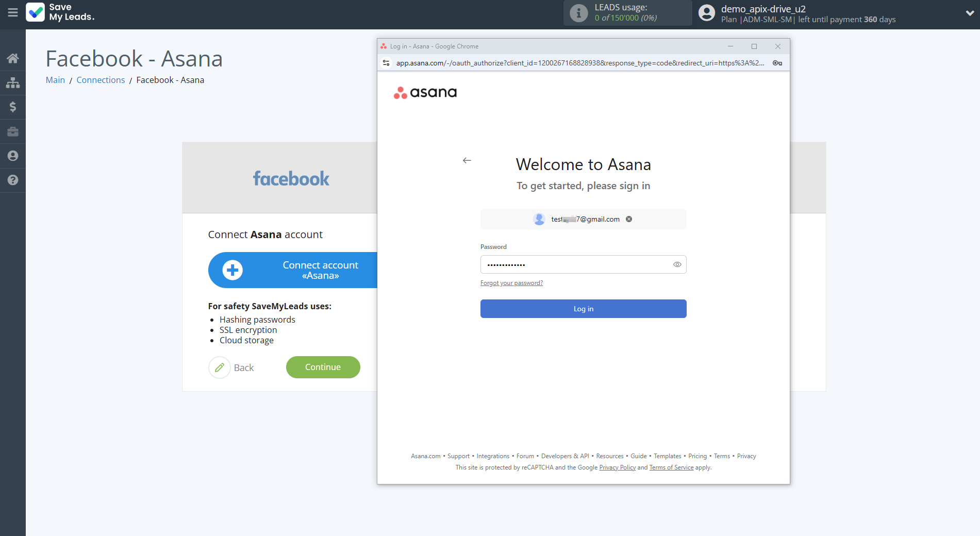Viewport: 980px width, 536px height.
Task: Open the connections sitemap icon in sidebar
Action: 13,82
